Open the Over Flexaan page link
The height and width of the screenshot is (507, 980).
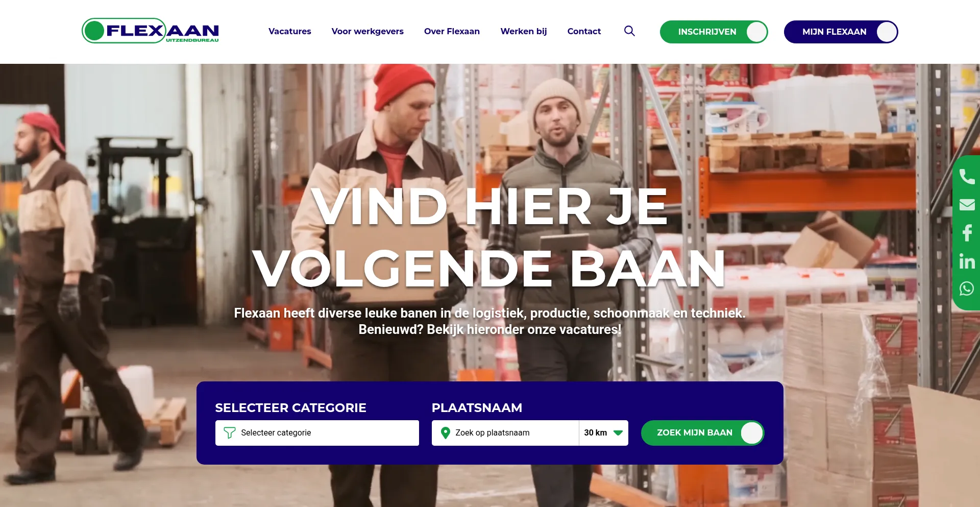[452, 31]
